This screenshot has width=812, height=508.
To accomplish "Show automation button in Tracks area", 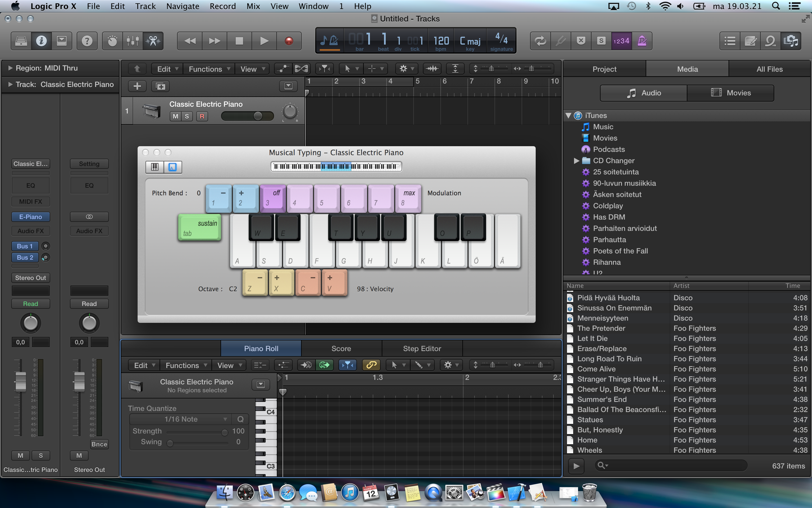I will 283,69.
